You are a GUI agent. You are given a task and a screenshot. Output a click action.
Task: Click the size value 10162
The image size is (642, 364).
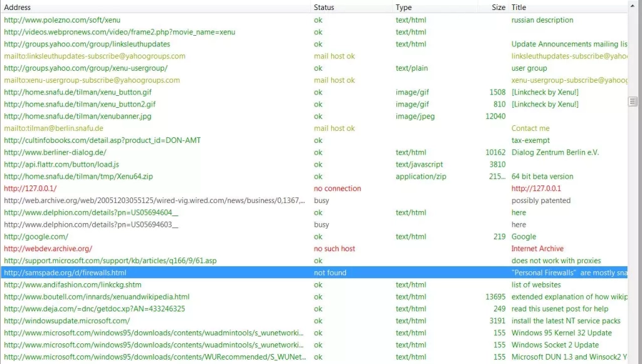(495, 152)
